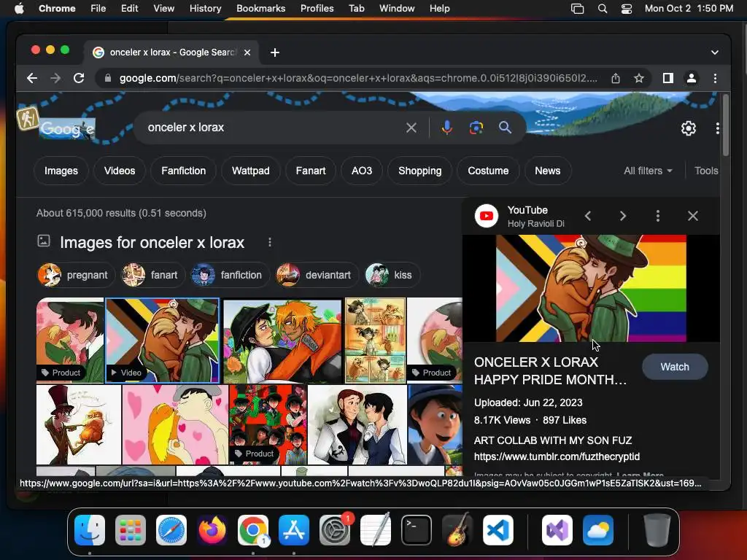This screenshot has width=747, height=560.
Task: Show previous image in preview panel
Action: [588, 216]
